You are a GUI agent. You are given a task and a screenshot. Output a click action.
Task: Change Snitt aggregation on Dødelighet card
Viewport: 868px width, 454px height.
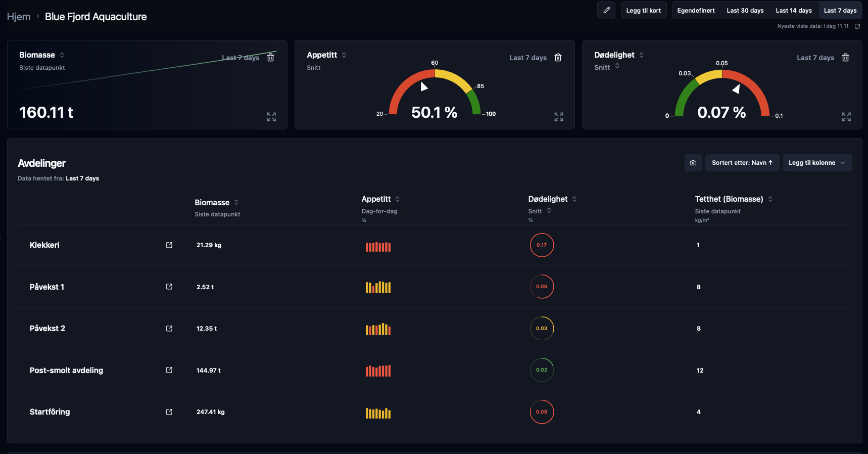click(617, 66)
